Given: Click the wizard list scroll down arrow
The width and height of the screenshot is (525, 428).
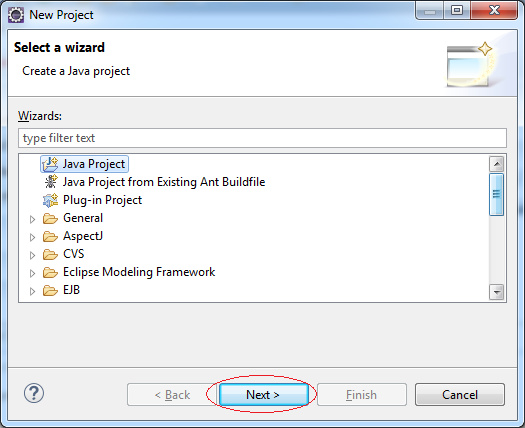Looking at the screenshot, I should pyautogui.click(x=496, y=292).
